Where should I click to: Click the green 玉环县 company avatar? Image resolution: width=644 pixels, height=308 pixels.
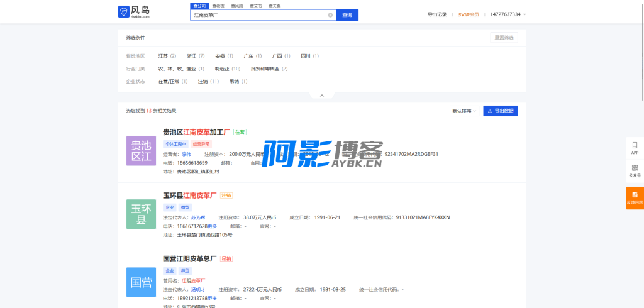point(141,214)
